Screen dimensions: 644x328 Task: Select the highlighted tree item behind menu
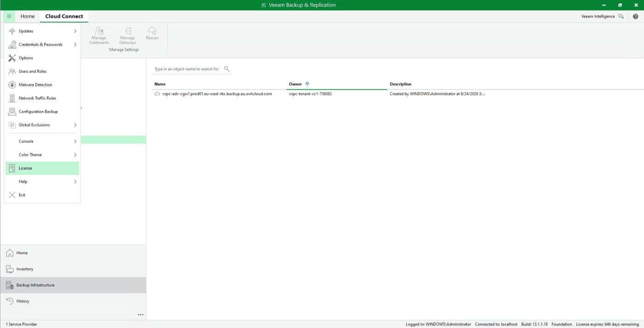pos(114,140)
